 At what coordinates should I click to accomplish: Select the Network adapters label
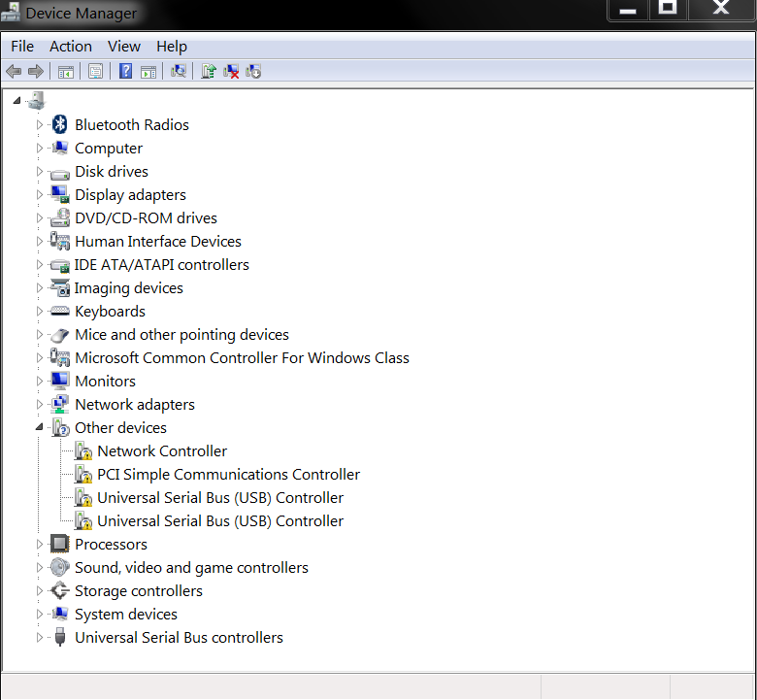point(135,404)
